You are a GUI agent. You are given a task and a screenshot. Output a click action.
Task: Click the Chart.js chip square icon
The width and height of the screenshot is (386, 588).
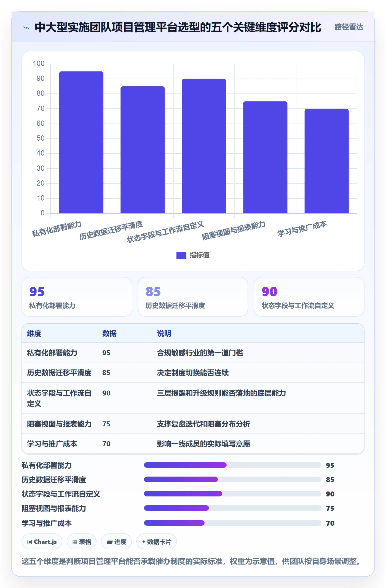tap(30, 542)
